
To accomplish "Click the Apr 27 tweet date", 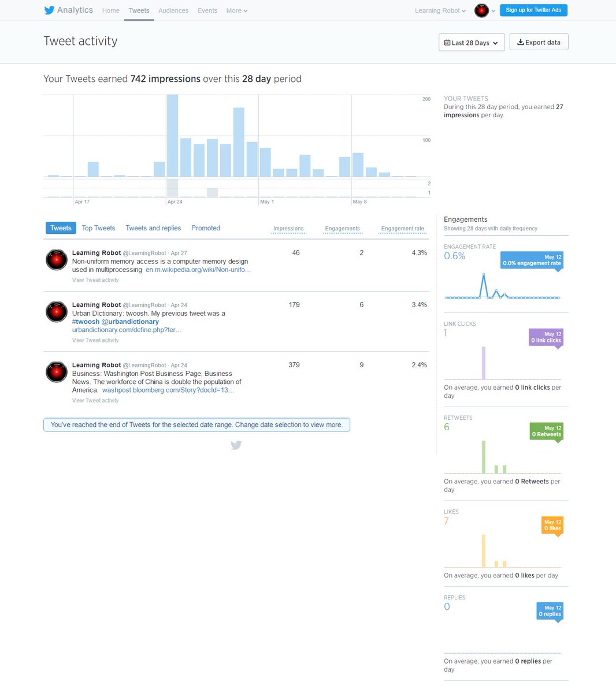I will pos(179,253).
